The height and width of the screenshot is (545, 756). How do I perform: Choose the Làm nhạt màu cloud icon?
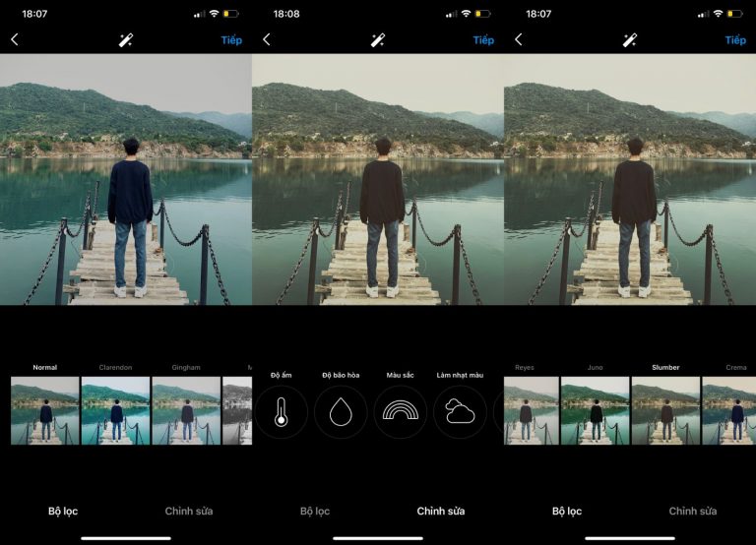(x=460, y=411)
